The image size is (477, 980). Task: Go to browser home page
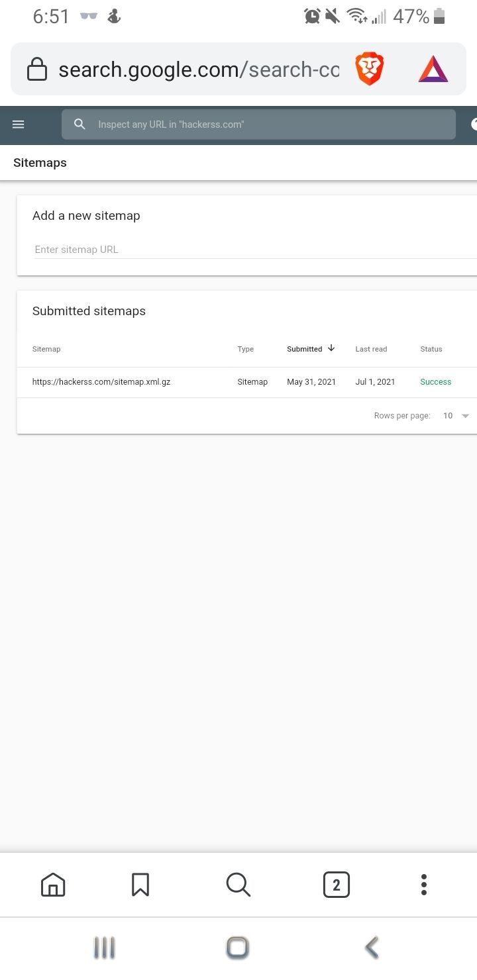click(x=53, y=885)
